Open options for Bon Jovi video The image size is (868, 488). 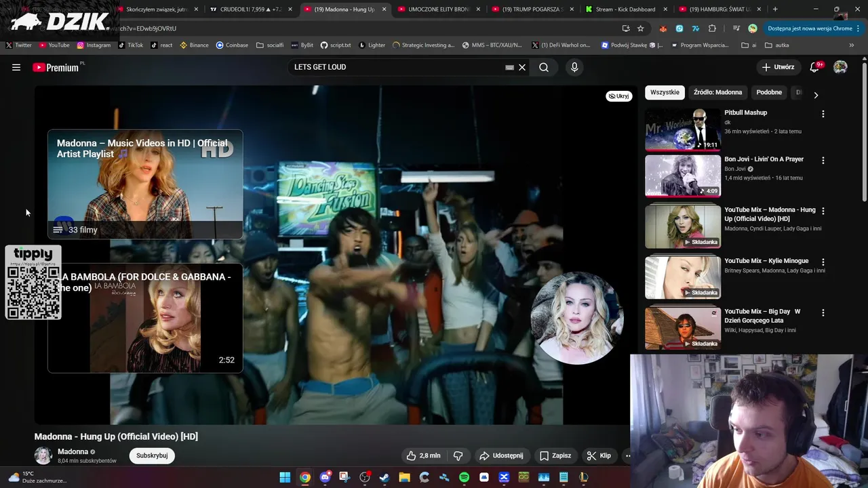click(823, 161)
